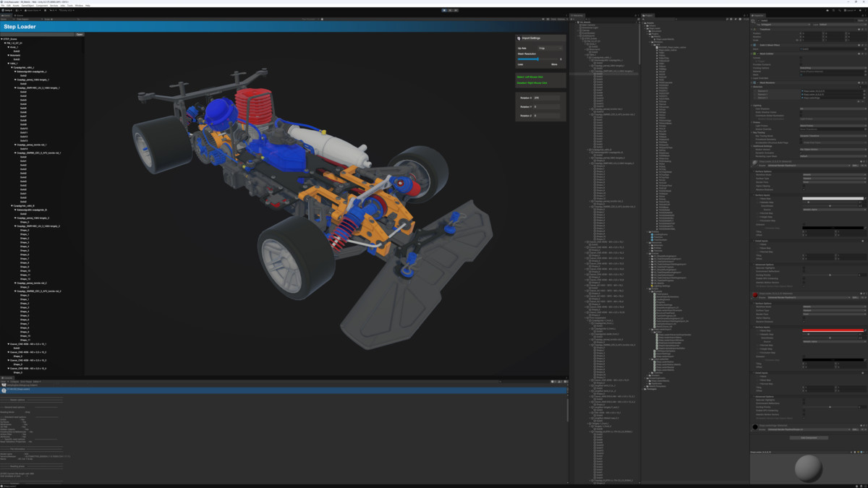868x488 pixels.
Task: Click the Assets folder icon in Project panel
Action: [x=645, y=23]
